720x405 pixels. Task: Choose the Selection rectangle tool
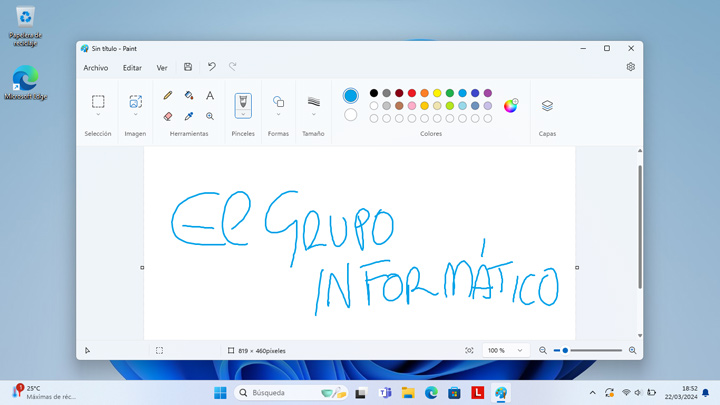[x=98, y=101]
